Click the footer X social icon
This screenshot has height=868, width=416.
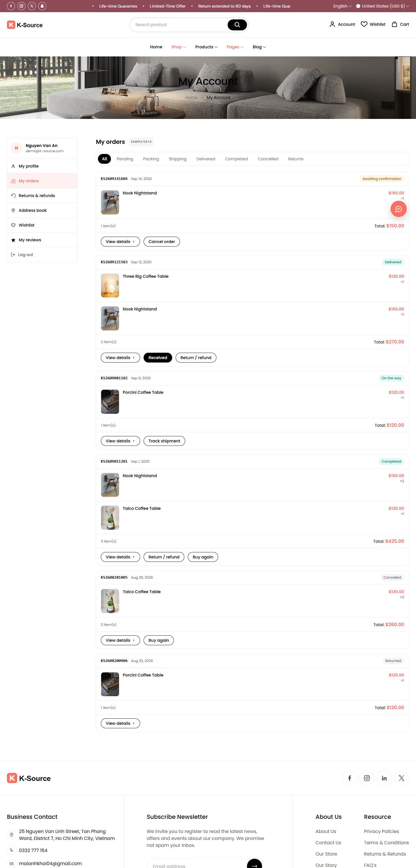401,778
